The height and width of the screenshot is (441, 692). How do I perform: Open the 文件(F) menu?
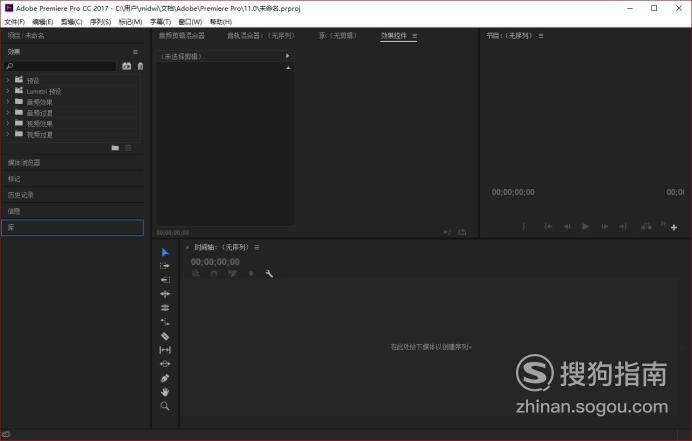coord(14,22)
